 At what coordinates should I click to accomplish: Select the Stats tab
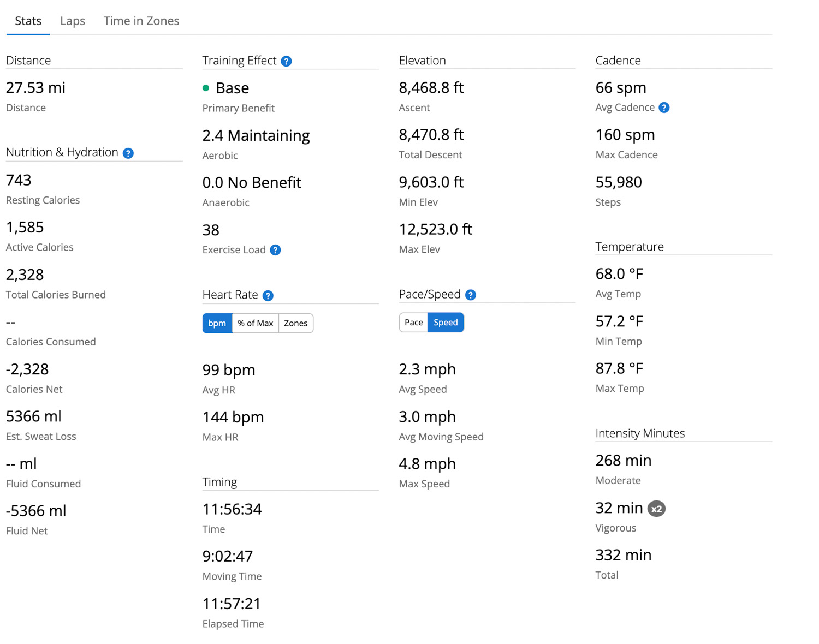click(x=28, y=21)
